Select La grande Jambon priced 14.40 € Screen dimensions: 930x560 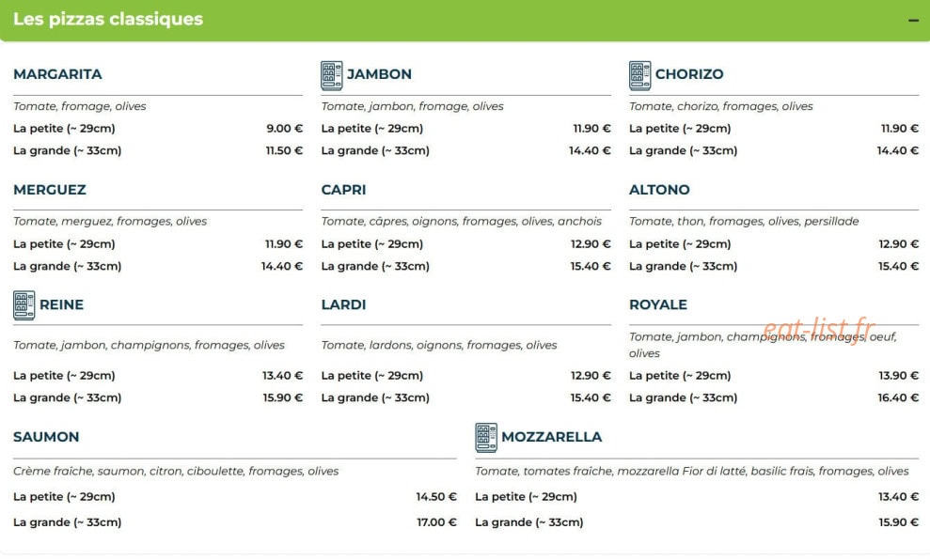coord(465,150)
